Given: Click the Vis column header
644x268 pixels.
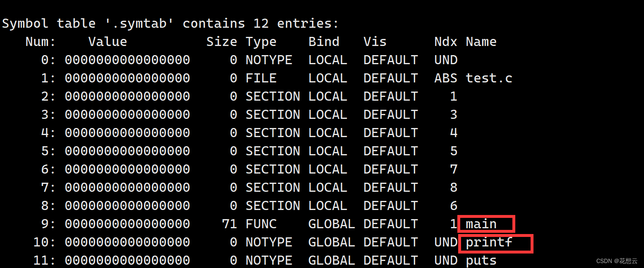Looking at the screenshot, I should pyautogui.click(x=375, y=42).
